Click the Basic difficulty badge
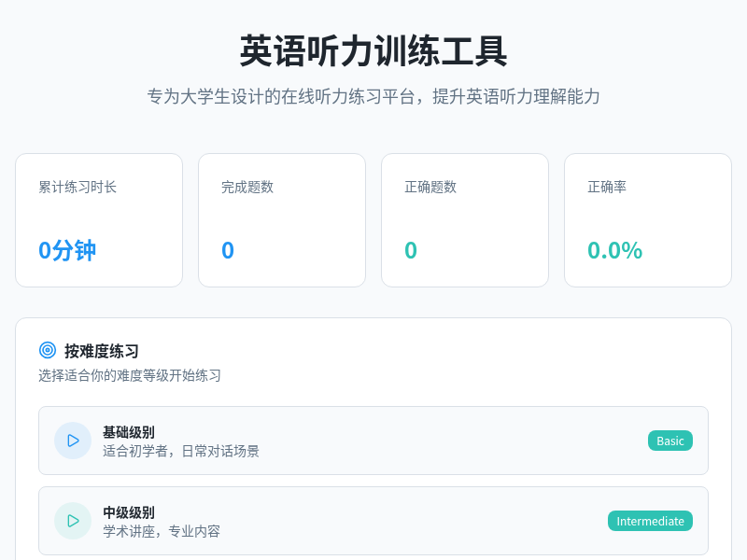 [669, 440]
